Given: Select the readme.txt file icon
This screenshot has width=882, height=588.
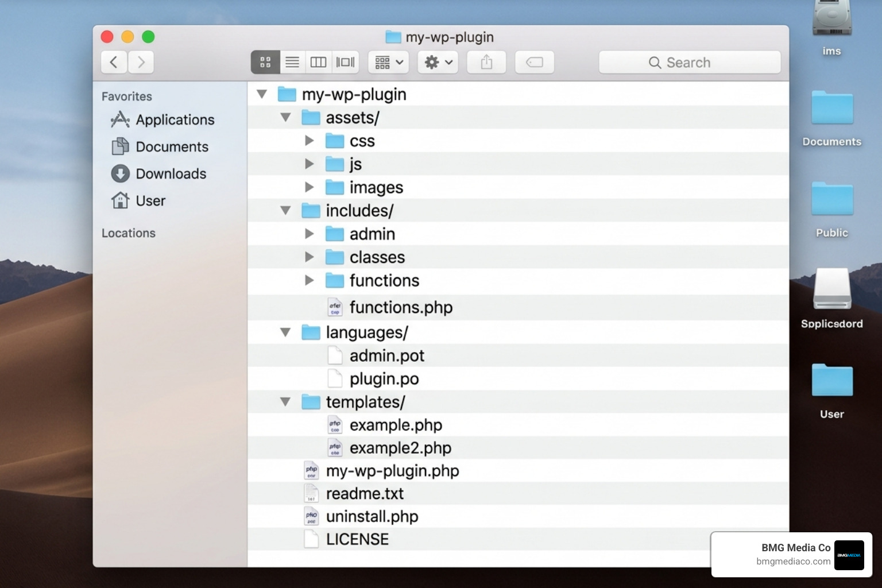Looking at the screenshot, I should coord(311,493).
